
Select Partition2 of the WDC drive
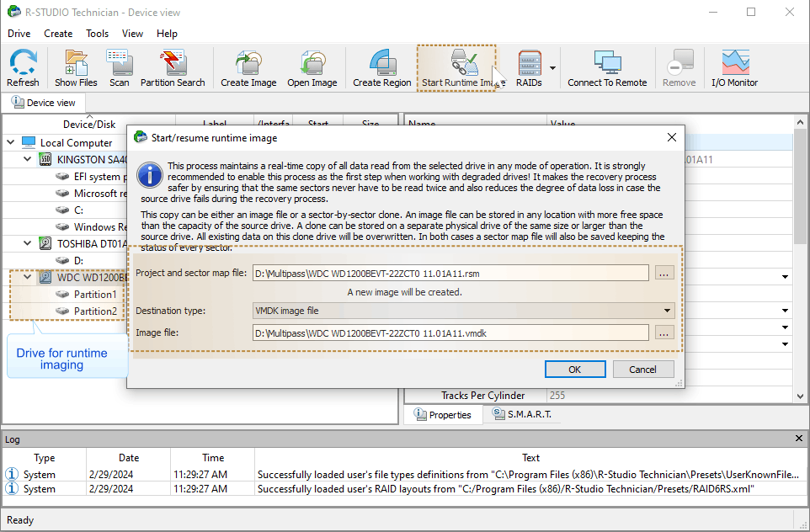(x=86, y=311)
